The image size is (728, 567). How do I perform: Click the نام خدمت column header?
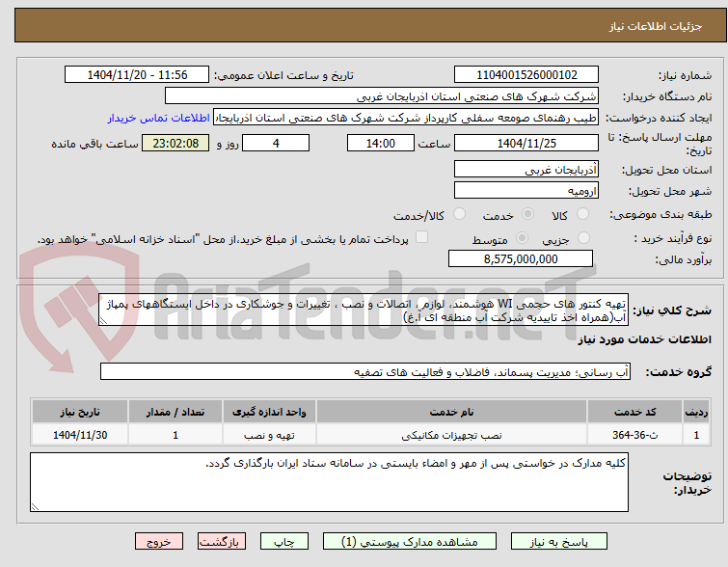(x=452, y=412)
